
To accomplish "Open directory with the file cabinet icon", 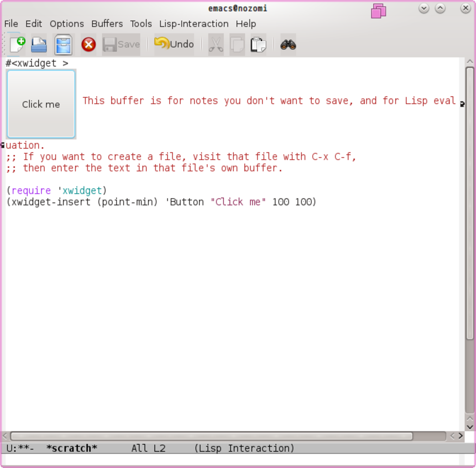I will tap(63, 45).
